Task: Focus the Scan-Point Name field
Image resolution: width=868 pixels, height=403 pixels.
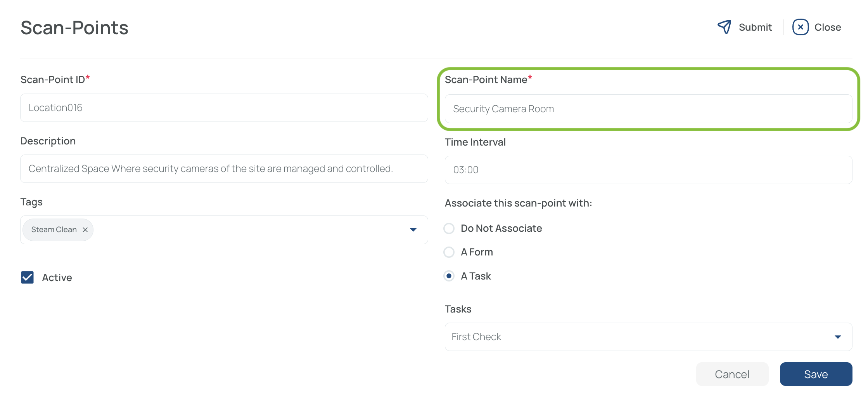Action: [648, 109]
